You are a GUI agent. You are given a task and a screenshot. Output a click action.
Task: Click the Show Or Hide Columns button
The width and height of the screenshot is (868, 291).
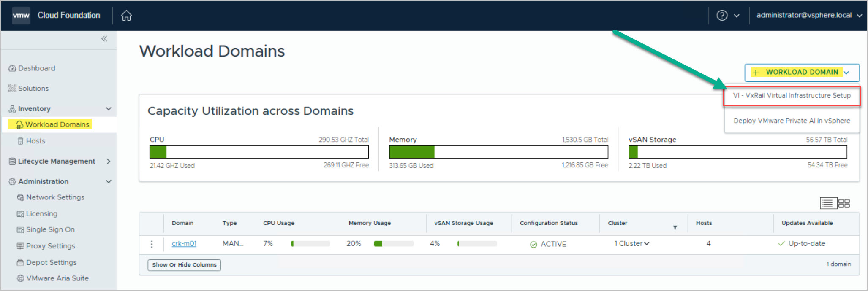[x=184, y=265]
